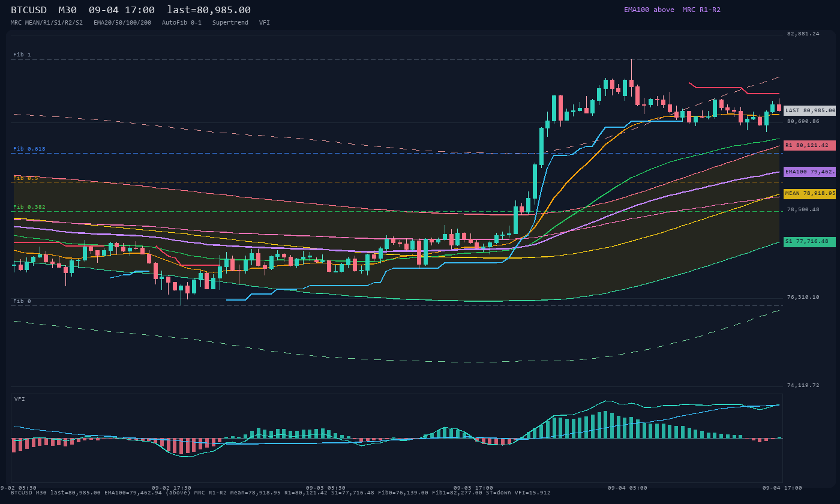Click the BTCUSD symbol title
The height and width of the screenshot is (504, 840).
tap(29, 10)
